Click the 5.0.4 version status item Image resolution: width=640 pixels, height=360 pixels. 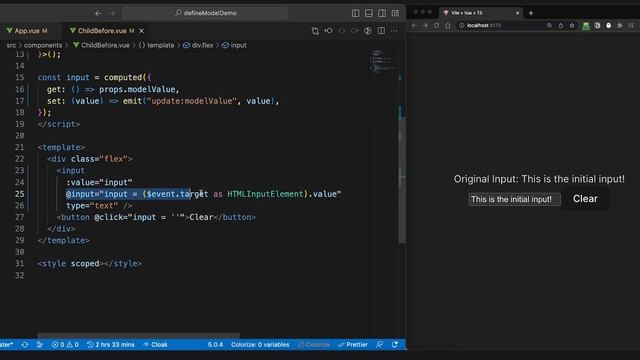215,344
